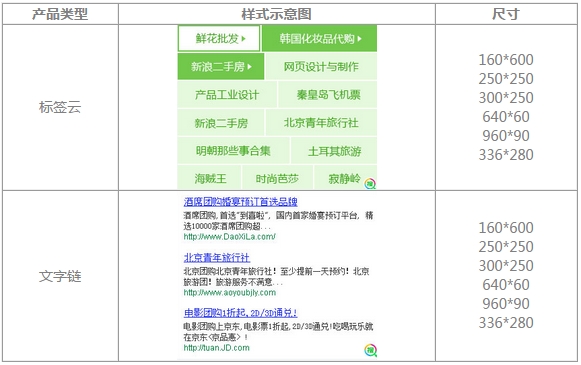Click 250*250 in the 标签云 row
Viewport: 581px width, 365px height.
tap(506, 79)
